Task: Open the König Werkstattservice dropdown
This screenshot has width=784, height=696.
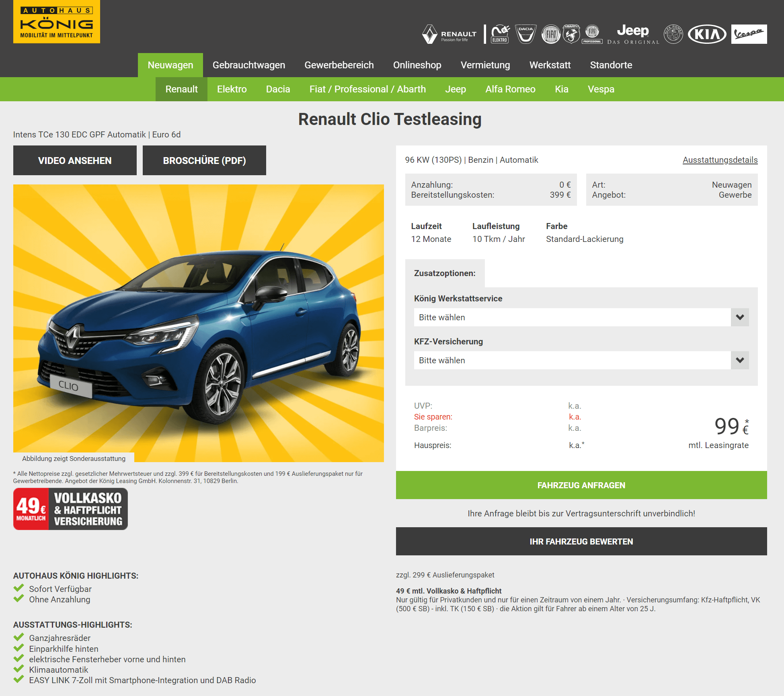Action: point(581,317)
